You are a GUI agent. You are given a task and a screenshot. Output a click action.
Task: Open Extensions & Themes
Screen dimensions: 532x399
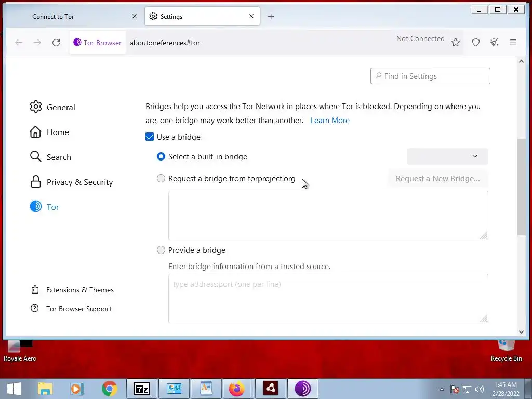[72, 290]
